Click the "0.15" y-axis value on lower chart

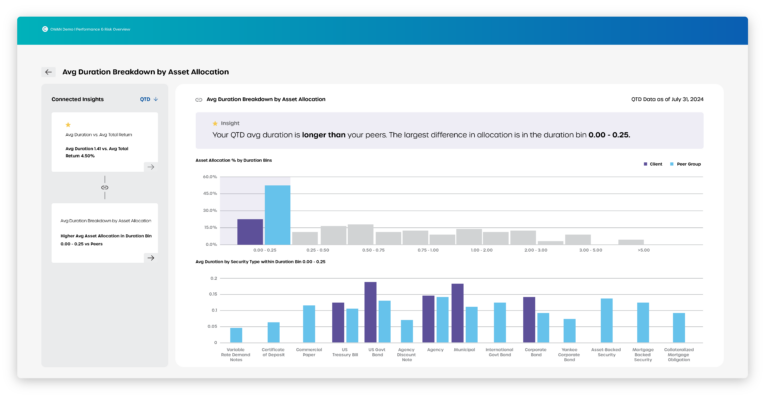point(213,294)
